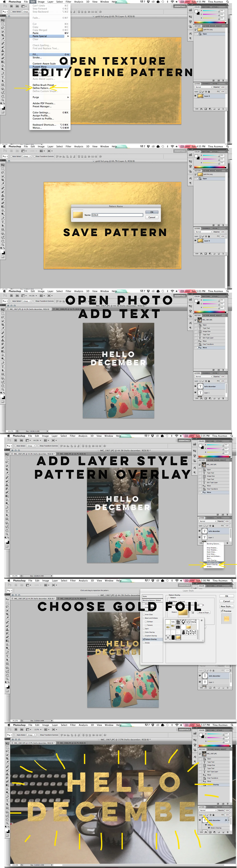The image size is (237, 868).
Task: Select the Layer 1 row in the 5:05 PM layers panel
Action: [213, 537]
